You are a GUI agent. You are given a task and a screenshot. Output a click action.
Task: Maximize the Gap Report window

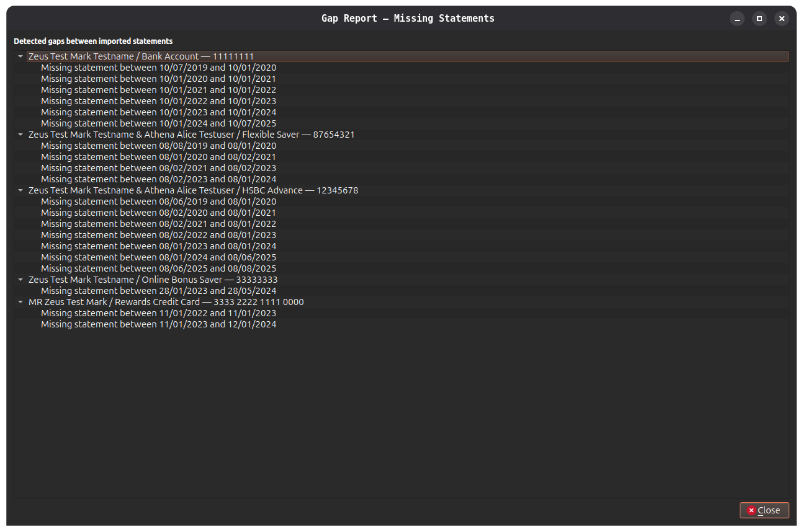[760, 19]
